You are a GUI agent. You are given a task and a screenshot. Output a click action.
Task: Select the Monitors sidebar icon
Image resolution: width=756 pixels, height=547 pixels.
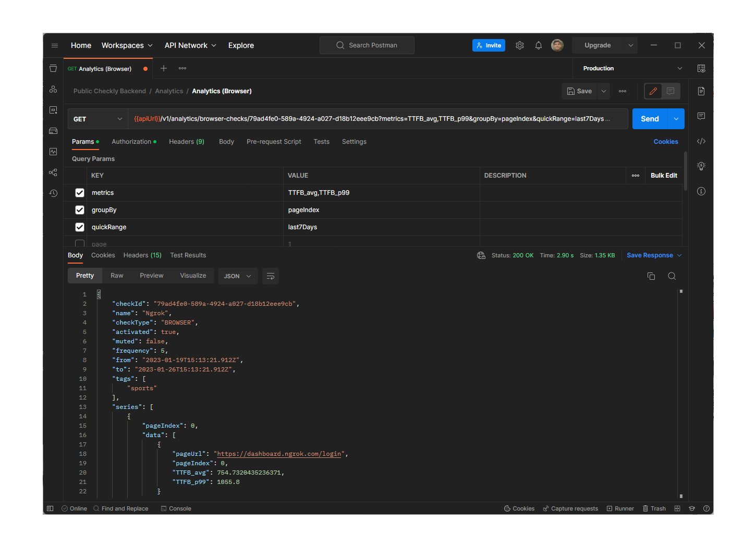pos(53,152)
